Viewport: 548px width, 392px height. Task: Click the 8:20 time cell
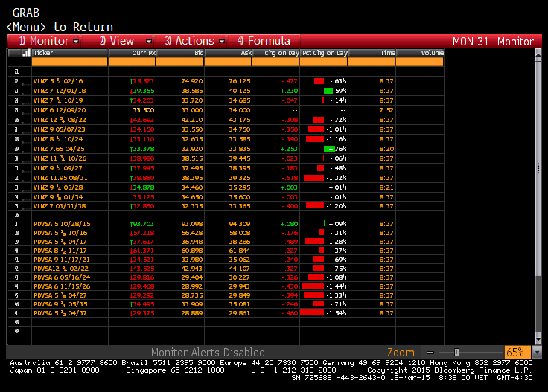point(386,149)
